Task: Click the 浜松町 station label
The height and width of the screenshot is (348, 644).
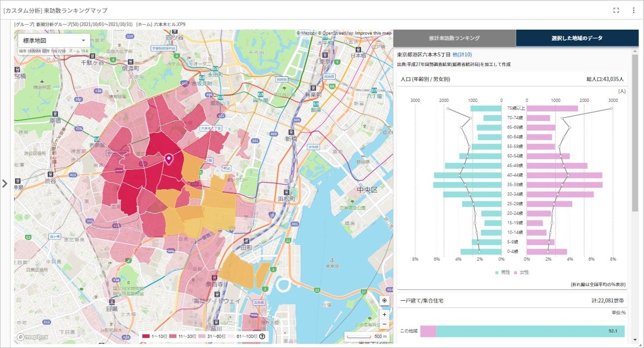Action: point(287,199)
